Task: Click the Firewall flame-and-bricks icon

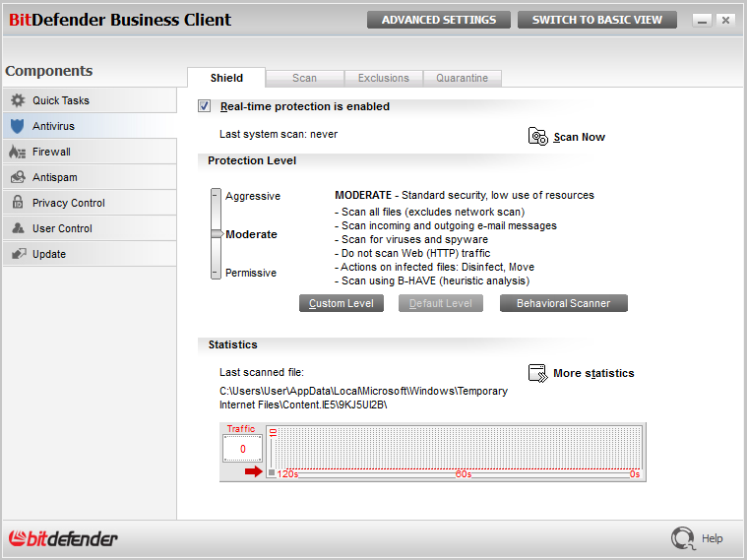Action: point(17,152)
